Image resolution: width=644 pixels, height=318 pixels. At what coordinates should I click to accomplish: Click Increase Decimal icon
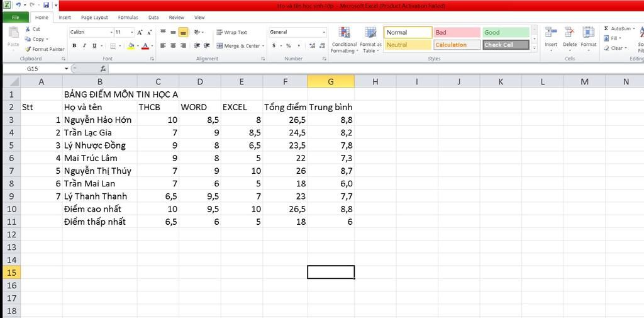(x=312, y=46)
